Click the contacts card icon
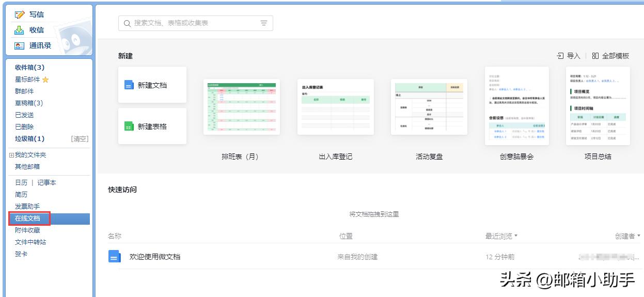 (x=20, y=45)
